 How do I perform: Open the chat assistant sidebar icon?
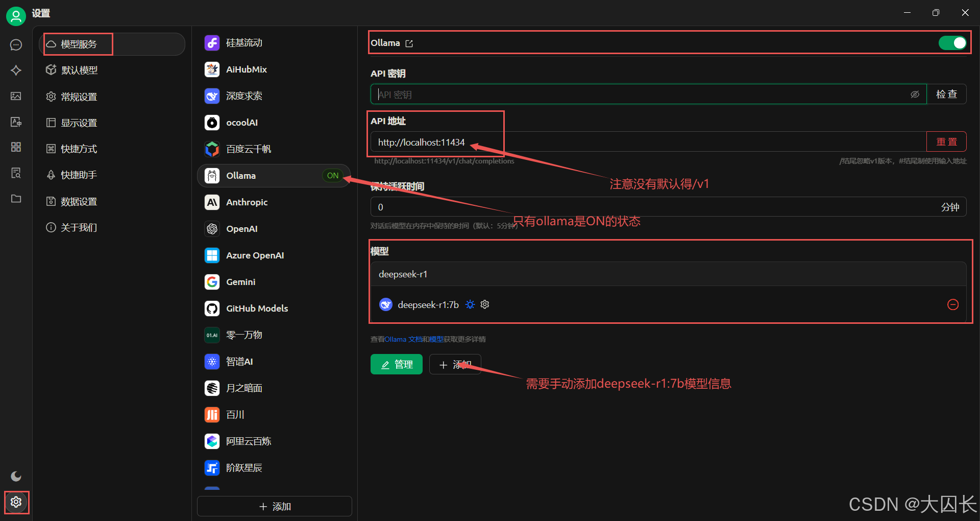[x=16, y=45]
